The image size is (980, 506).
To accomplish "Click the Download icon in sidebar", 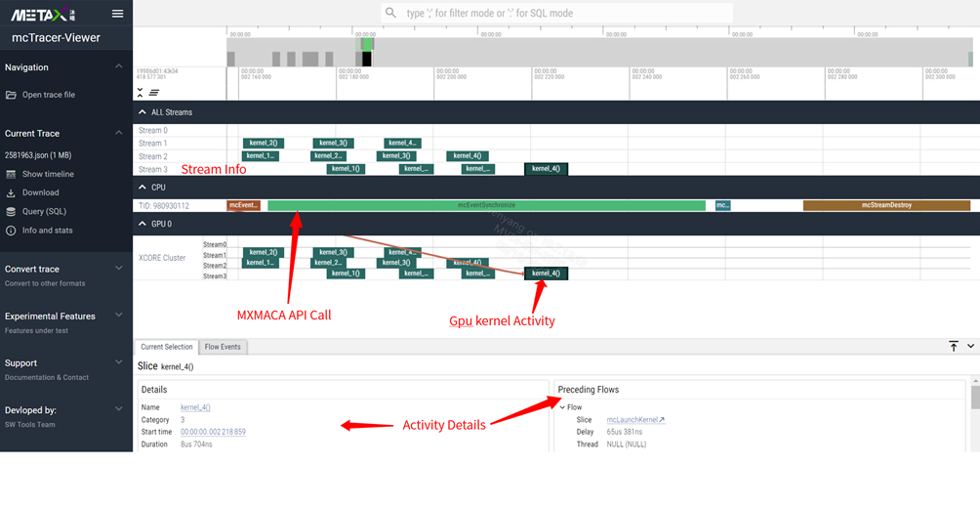I will point(12,193).
